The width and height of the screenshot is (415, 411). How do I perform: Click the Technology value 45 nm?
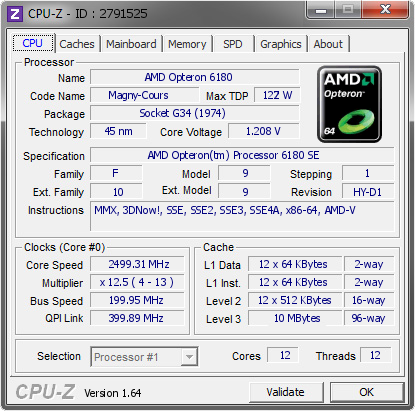pyautogui.click(x=118, y=131)
